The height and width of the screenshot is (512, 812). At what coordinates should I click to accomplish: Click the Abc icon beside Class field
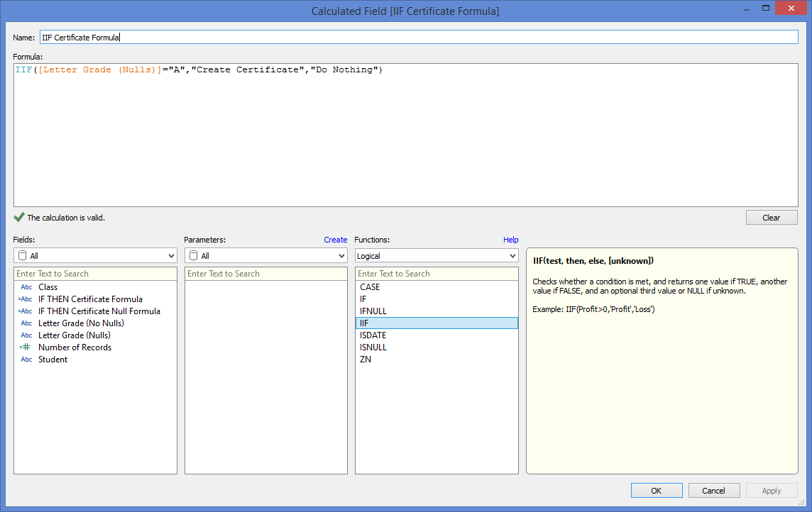(26, 287)
